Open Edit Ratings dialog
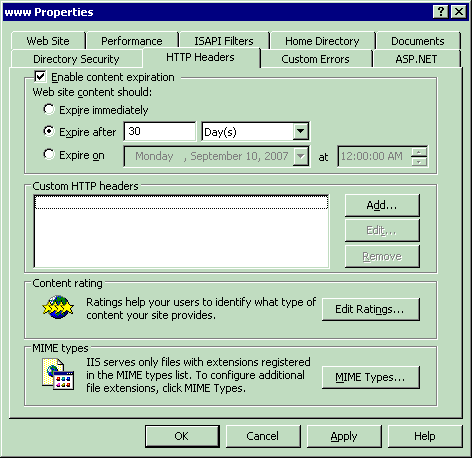Image resolution: width=472 pixels, height=458 pixels. 370,309
